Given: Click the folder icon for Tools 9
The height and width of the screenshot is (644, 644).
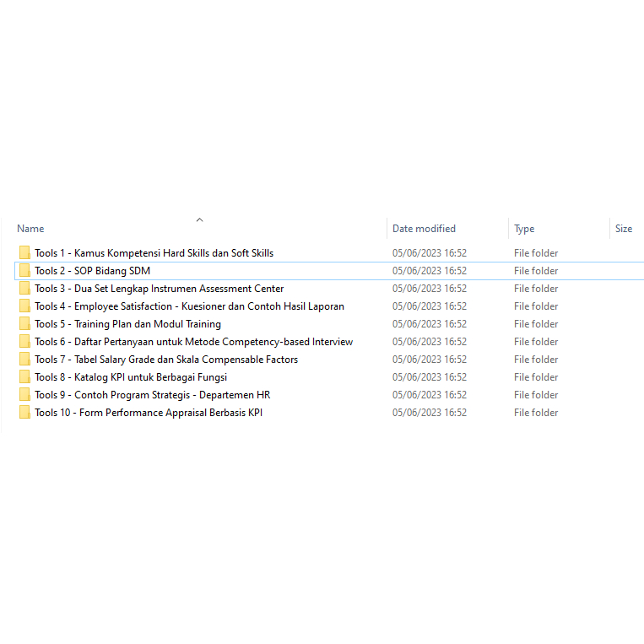Looking at the screenshot, I should tap(24, 394).
